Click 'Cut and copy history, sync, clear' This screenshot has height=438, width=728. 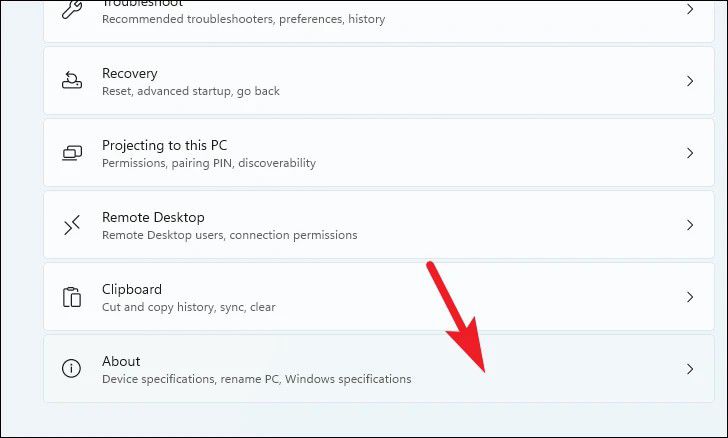point(188,307)
